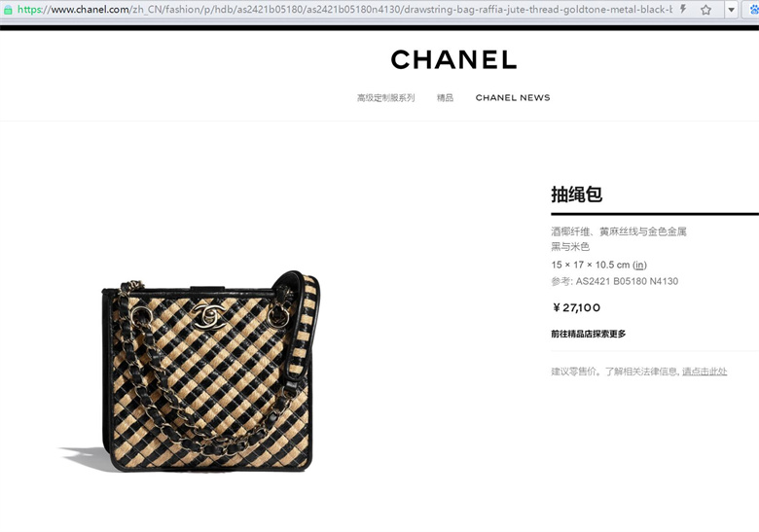Bookmark this page with the star icon

pos(705,9)
